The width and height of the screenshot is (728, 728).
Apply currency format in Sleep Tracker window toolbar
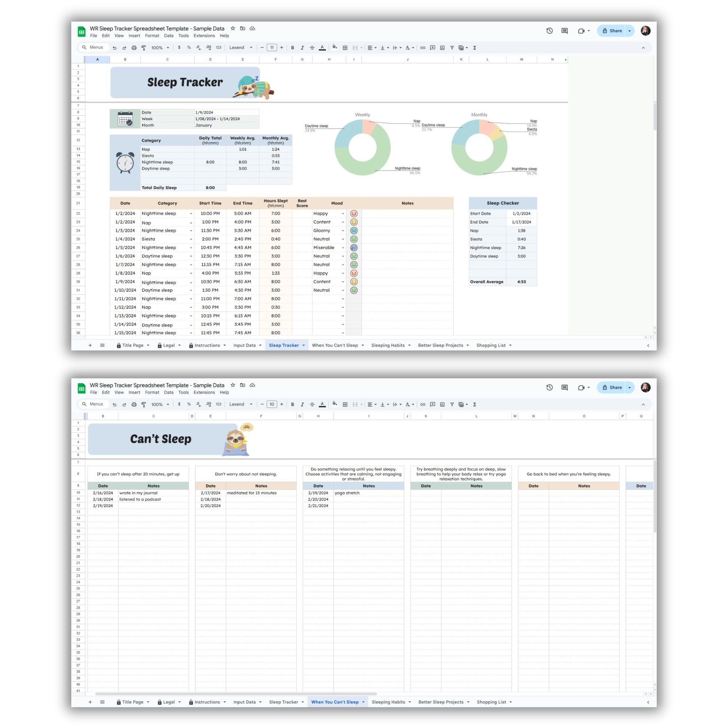click(x=179, y=48)
